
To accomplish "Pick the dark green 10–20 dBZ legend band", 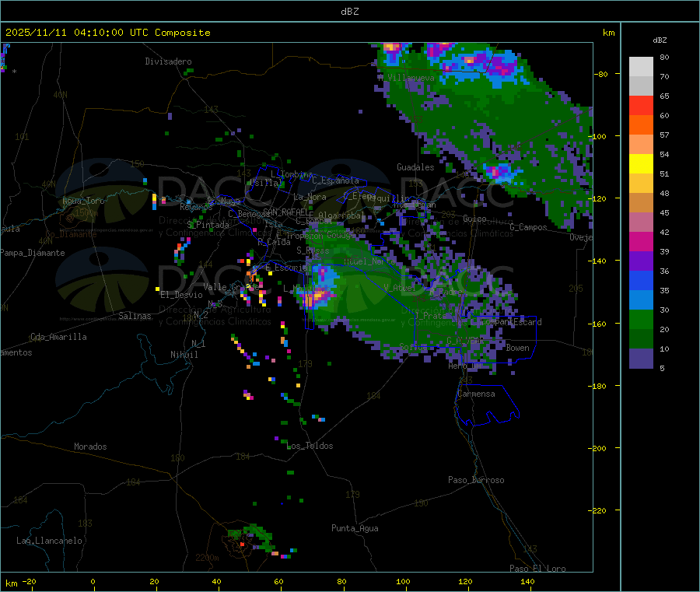I will (641, 339).
